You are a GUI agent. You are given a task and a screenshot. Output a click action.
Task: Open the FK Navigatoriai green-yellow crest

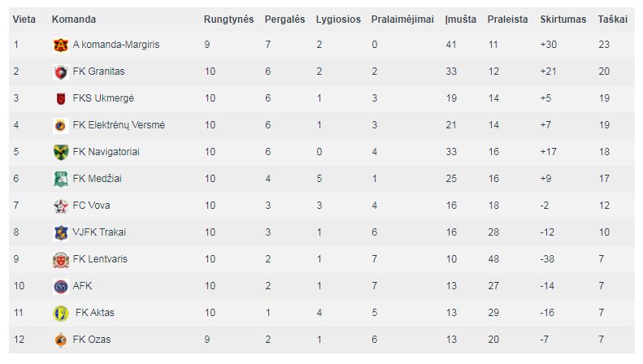click(x=61, y=153)
